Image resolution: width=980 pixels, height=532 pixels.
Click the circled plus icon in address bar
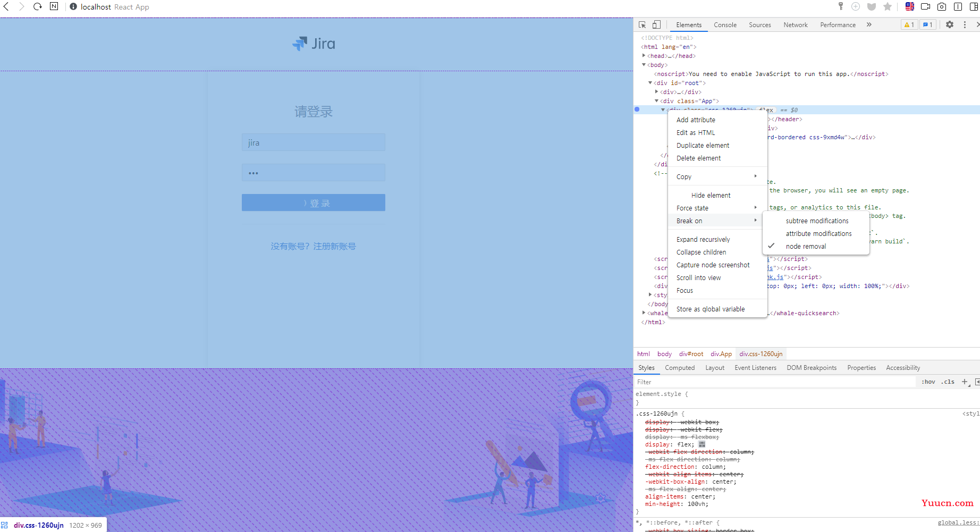(856, 6)
